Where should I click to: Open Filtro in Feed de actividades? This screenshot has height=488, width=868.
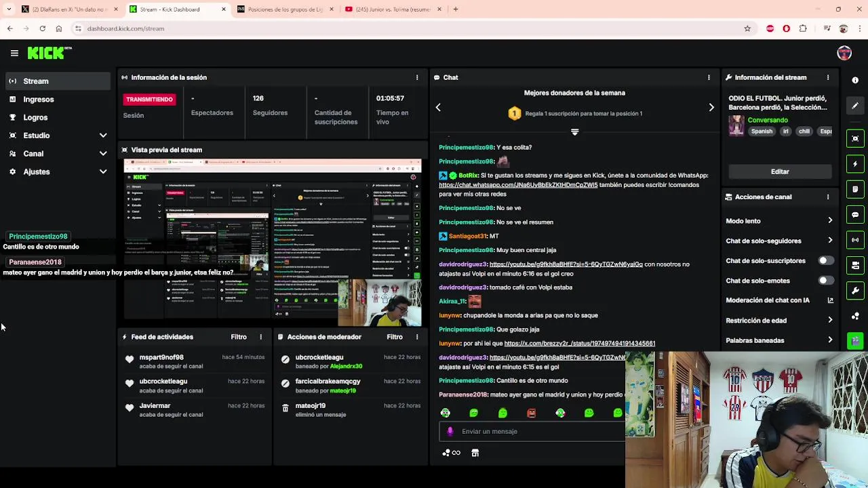[239, 337]
